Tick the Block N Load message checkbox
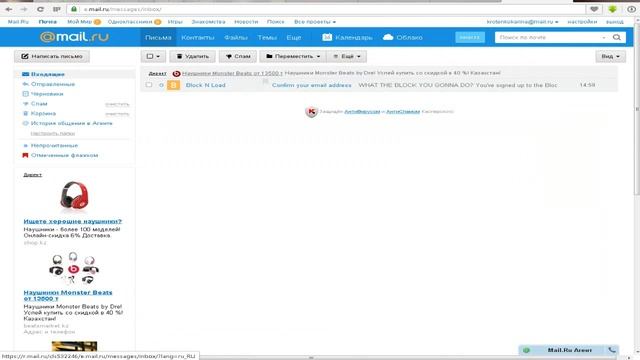 (149, 85)
